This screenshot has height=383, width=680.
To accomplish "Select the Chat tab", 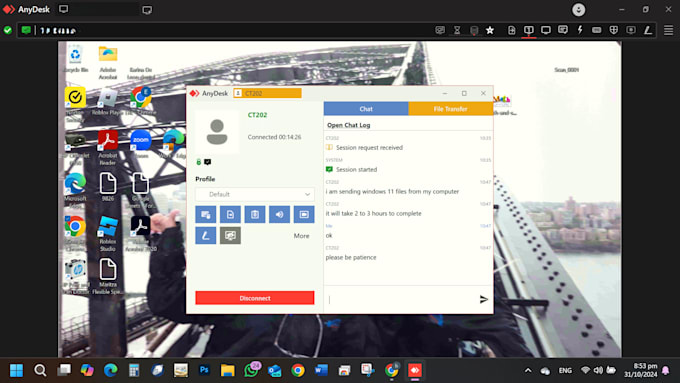I will tap(366, 109).
